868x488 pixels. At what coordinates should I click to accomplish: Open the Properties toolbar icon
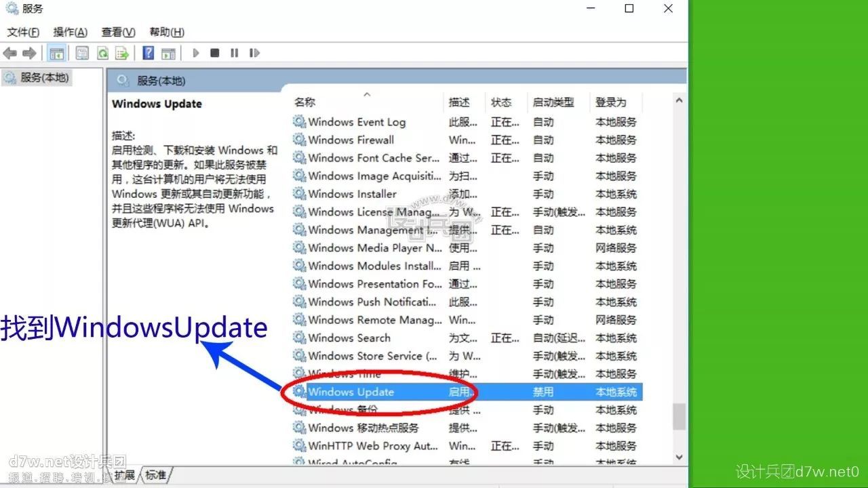coord(82,53)
